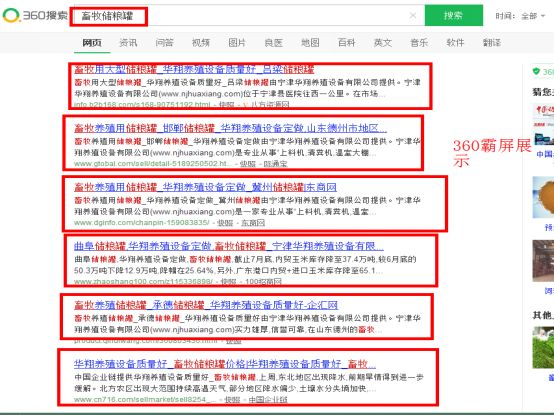
Task: Switch to the 资讯 tab
Action: (x=128, y=43)
